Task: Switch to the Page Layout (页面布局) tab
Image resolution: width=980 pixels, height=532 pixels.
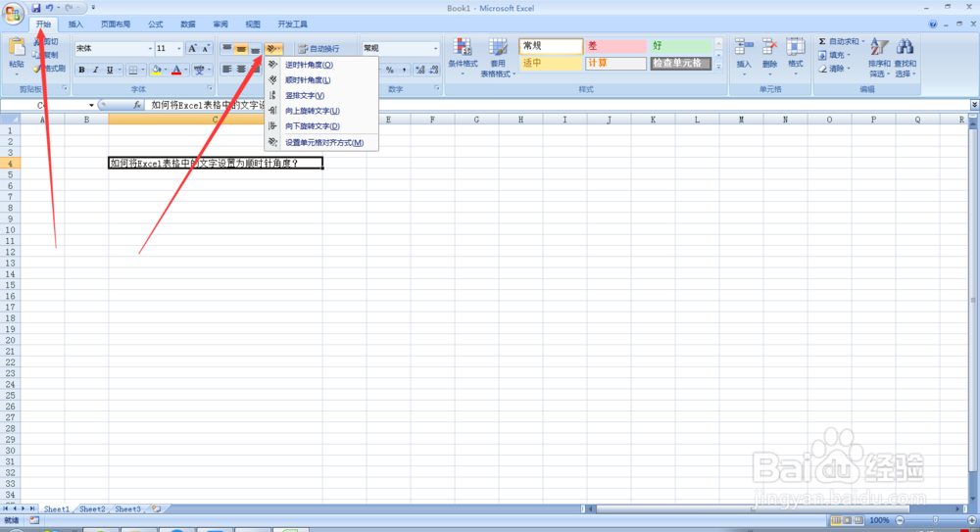Action: tap(116, 24)
